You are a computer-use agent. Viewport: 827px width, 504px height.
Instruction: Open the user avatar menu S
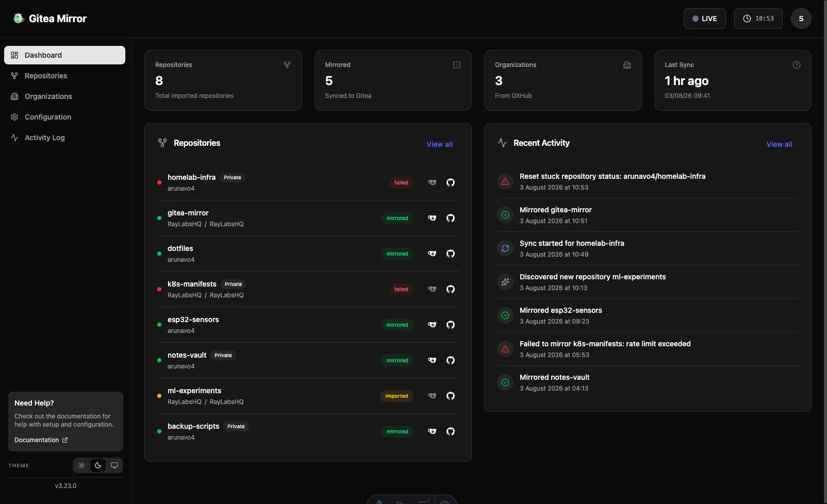(x=801, y=19)
